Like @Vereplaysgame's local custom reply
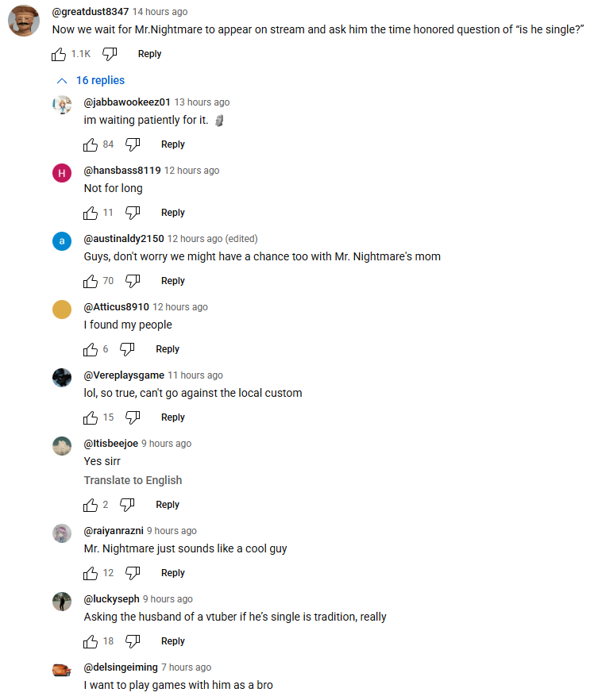The height and width of the screenshot is (700, 594). (91, 418)
